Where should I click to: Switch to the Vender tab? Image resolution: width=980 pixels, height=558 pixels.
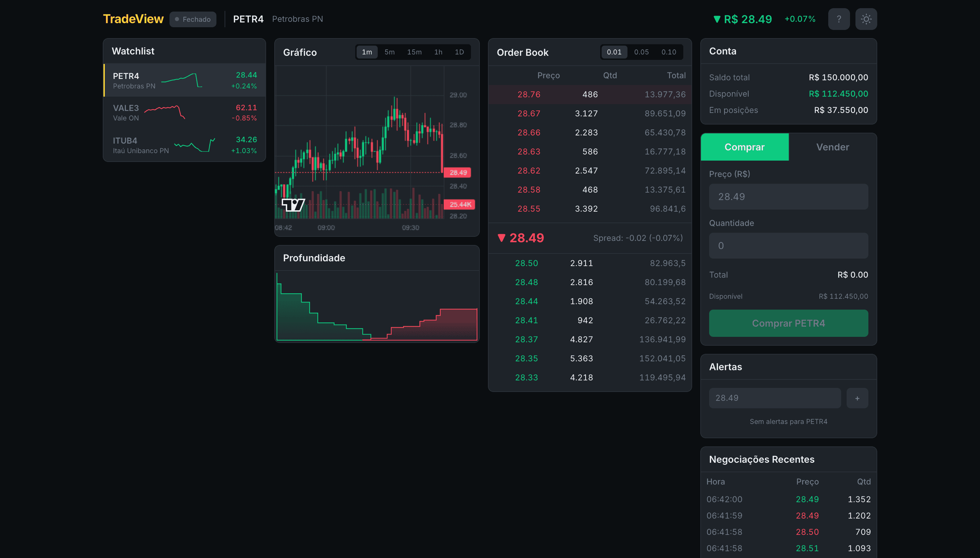832,147
